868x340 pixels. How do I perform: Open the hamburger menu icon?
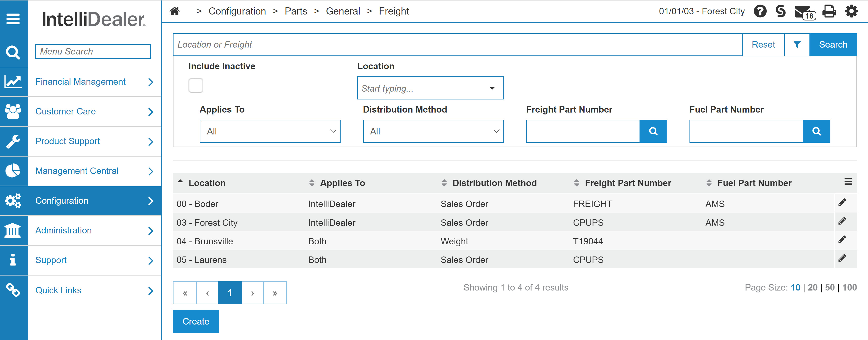(13, 19)
